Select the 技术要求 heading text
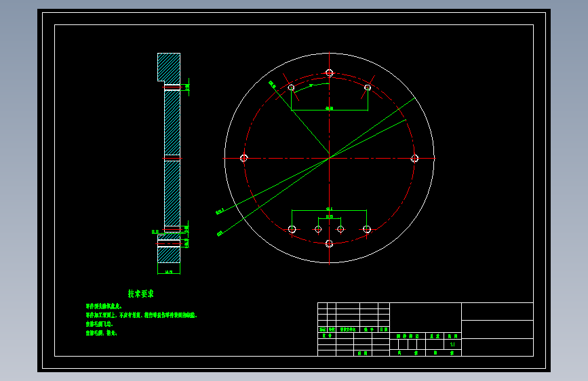Viewport: 588px width, 381px height. 140,294
